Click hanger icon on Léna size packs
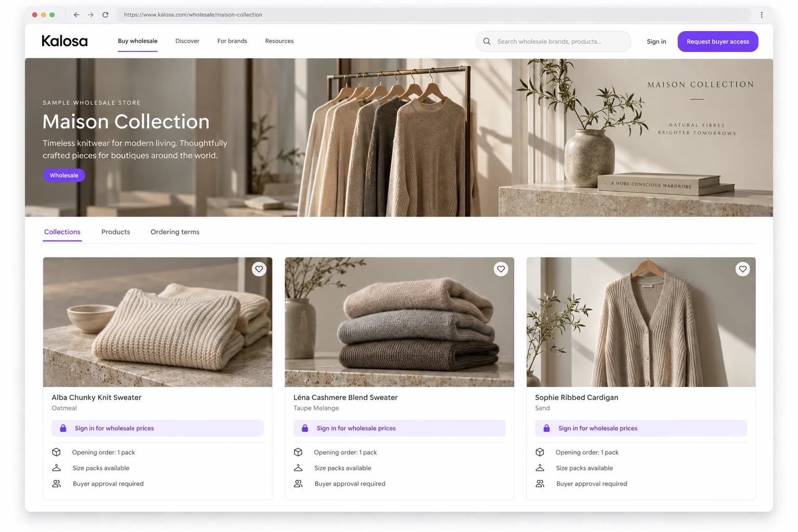798x532 pixels. coord(298,468)
